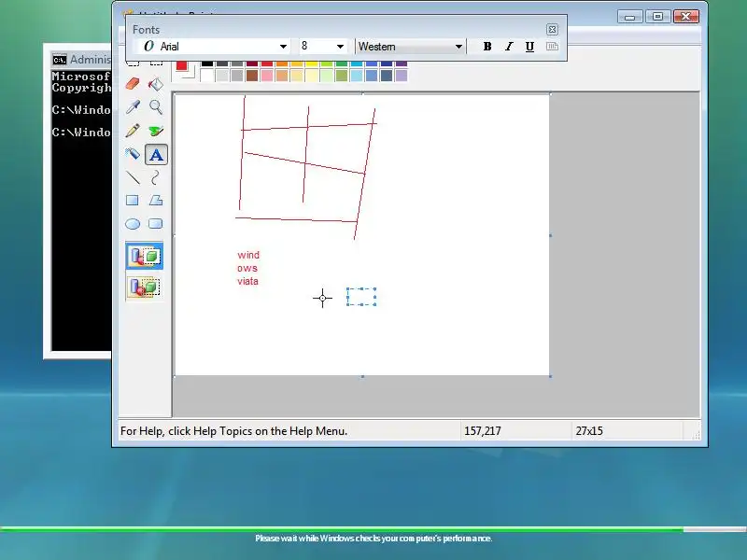This screenshot has height=560, width=747.
Task: Toggle Bold in the Fonts toolbar
Action: [486, 46]
